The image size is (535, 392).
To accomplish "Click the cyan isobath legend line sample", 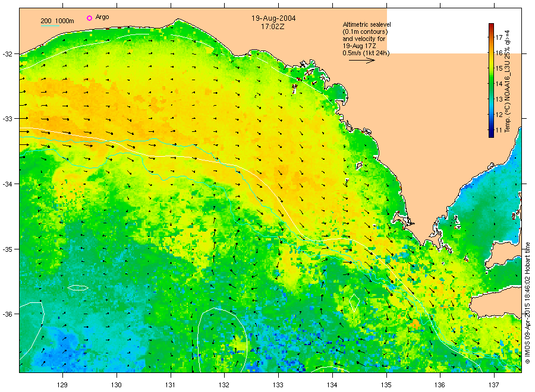I will pyautogui.click(x=50, y=26).
